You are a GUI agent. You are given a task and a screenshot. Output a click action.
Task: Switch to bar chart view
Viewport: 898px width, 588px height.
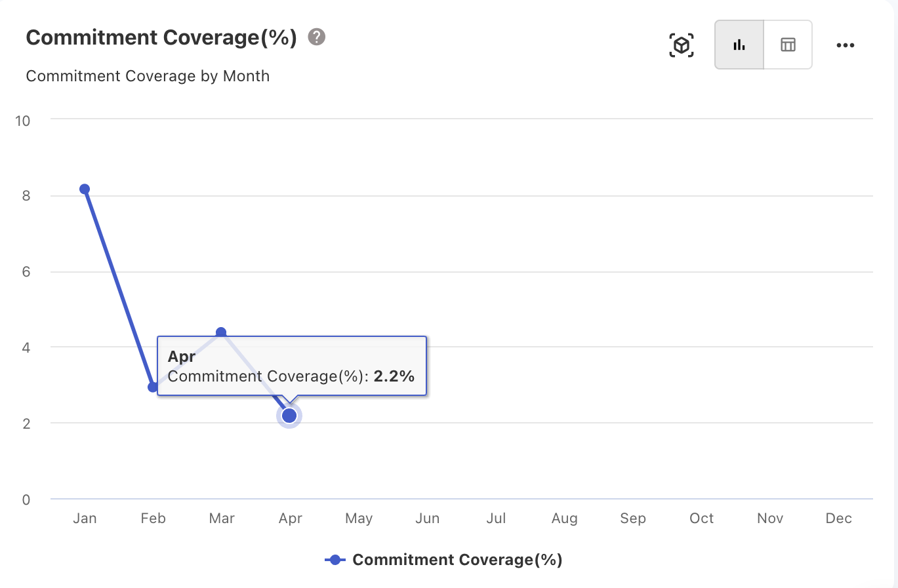[739, 45]
